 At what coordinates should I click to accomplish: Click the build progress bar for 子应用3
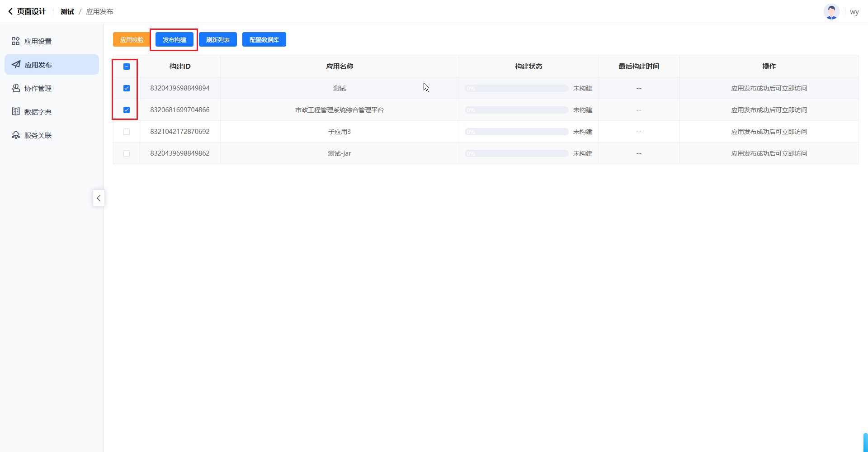[516, 132]
